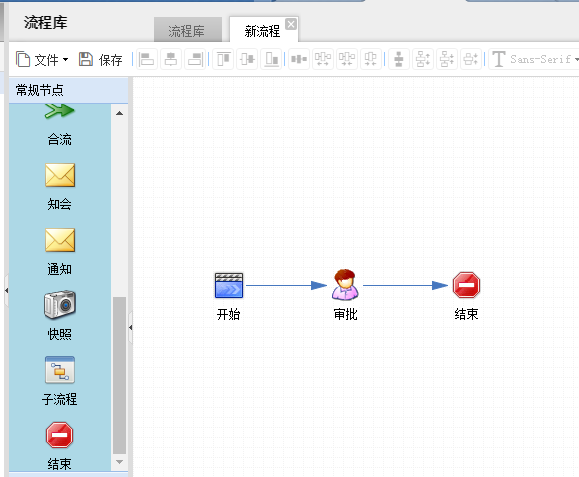Click the align right toolbar icon
Viewport: 579px width, 477px height.
click(195, 59)
